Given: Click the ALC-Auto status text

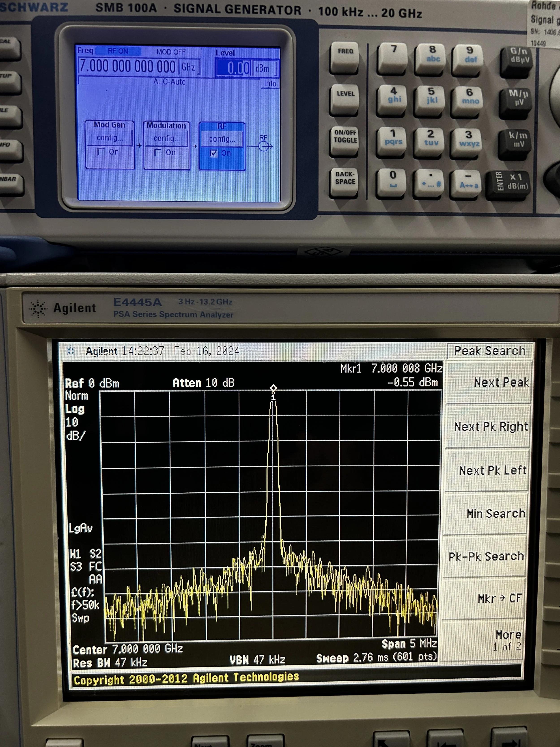Looking at the screenshot, I should (169, 82).
